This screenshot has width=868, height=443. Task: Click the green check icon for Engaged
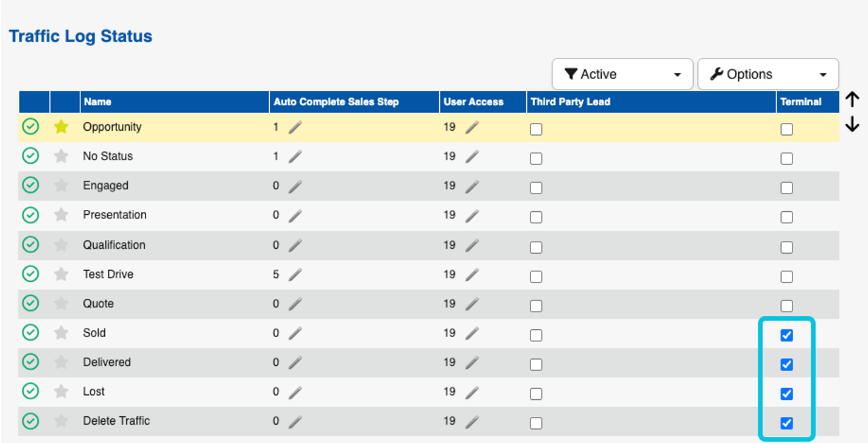pos(30,186)
